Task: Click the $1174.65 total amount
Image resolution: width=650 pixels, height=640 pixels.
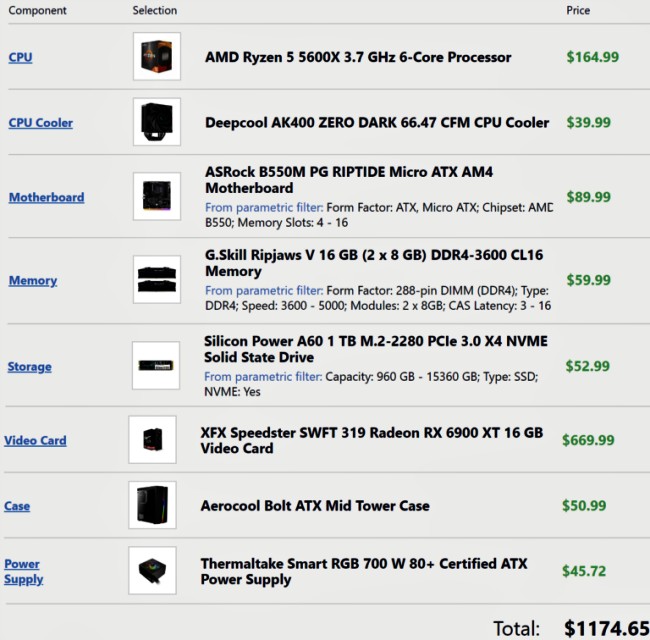Action: click(x=607, y=628)
